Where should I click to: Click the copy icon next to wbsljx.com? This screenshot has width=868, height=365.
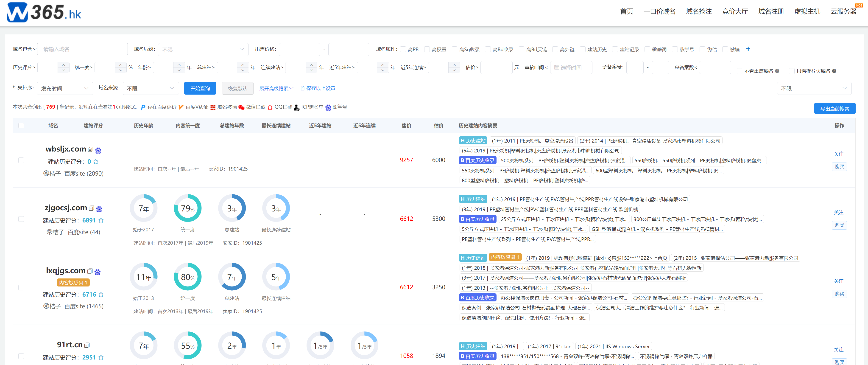(x=90, y=149)
